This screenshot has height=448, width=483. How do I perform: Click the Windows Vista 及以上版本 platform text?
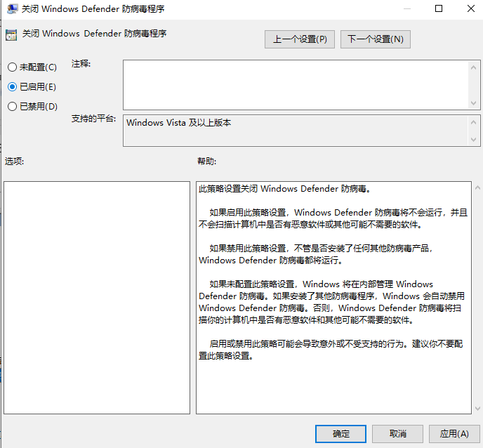point(179,123)
